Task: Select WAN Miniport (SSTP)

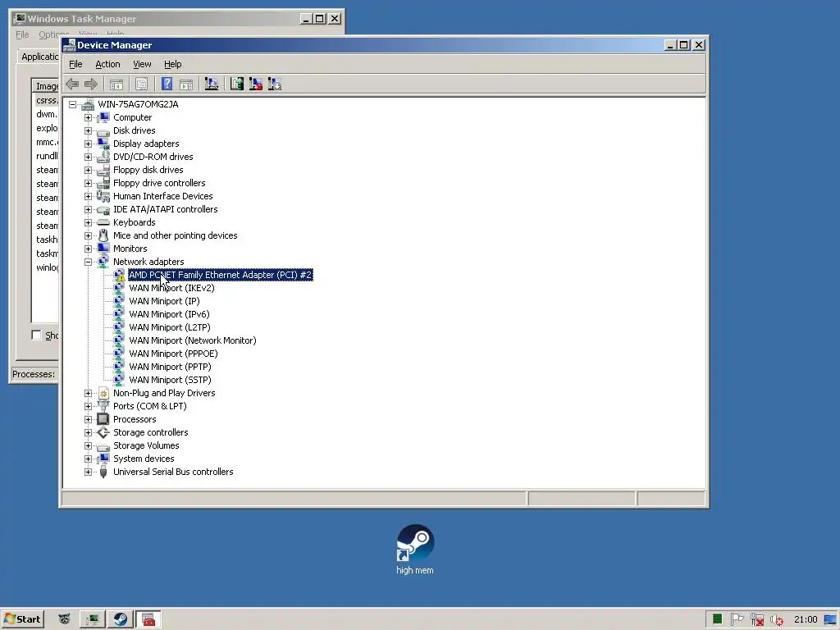Action: tap(170, 380)
